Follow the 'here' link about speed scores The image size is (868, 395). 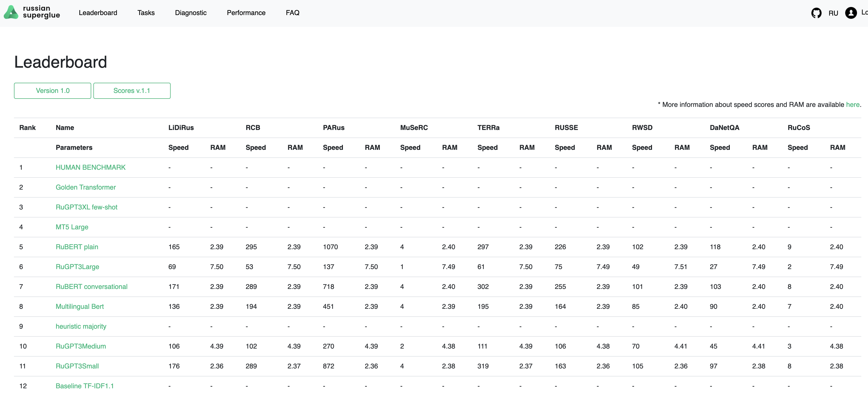point(852,104)
